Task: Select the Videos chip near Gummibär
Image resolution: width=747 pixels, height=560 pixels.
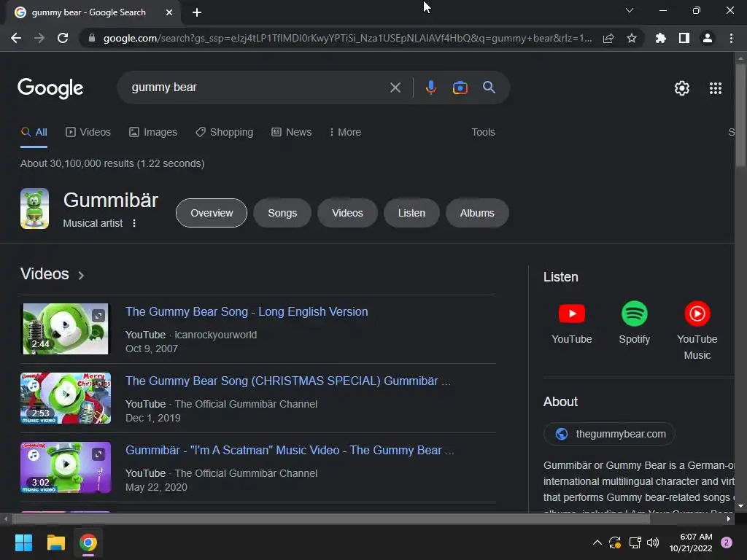Action: [347, 213]
